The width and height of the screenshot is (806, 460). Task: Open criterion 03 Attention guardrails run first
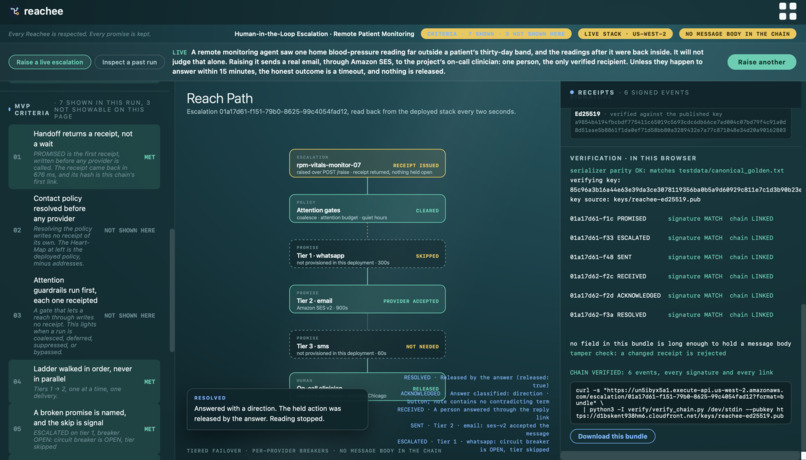tap(84, 316)
